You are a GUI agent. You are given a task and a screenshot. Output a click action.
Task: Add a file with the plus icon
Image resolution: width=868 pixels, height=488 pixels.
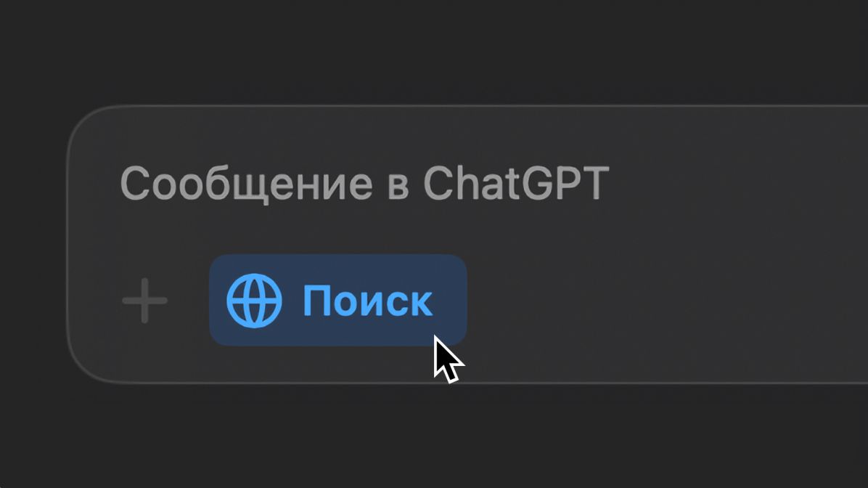[x=144, y=300]
